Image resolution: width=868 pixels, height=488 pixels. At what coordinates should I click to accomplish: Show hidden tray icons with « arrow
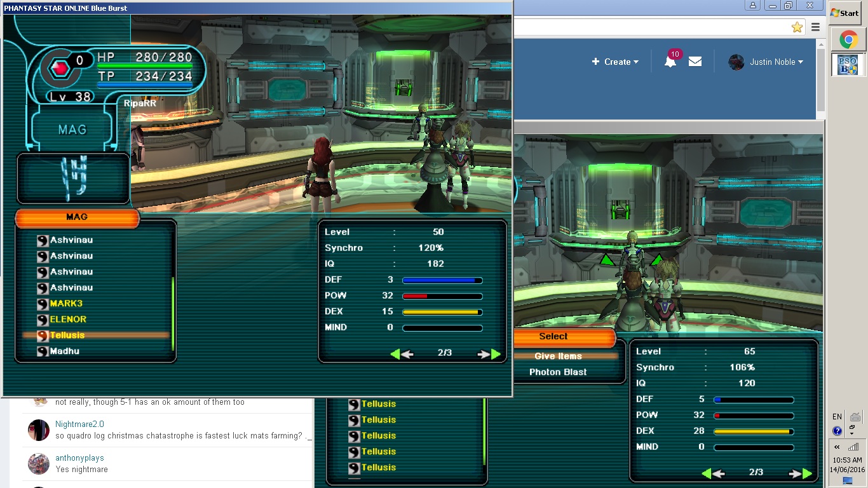pos(837,447)
